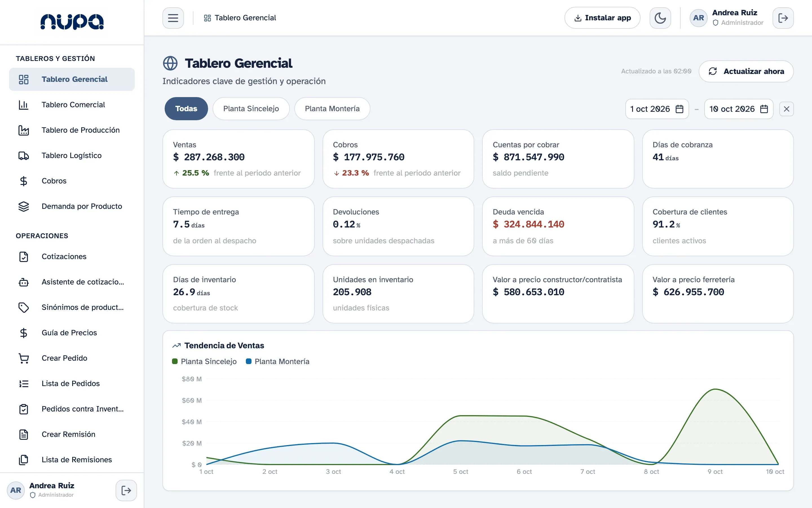Click the dollar icon for Guía de Precios

pyautogui.click(x=23, y=333)
